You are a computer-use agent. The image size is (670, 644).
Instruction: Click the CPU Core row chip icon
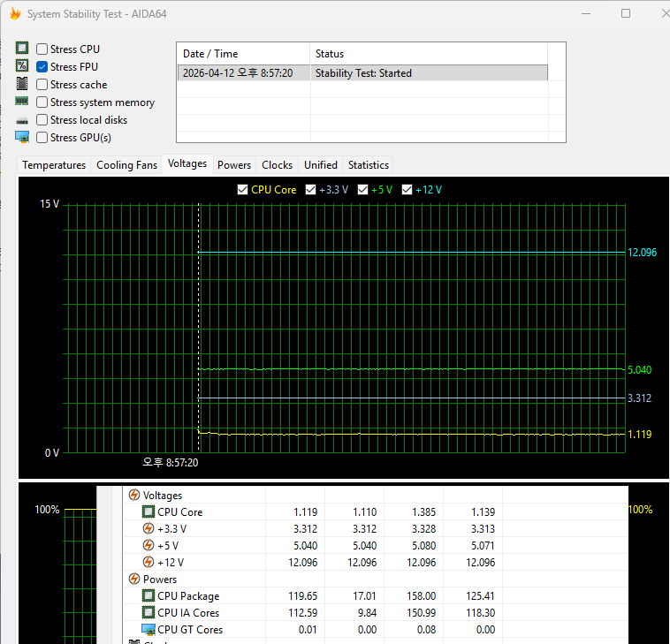tap(148, 511)
